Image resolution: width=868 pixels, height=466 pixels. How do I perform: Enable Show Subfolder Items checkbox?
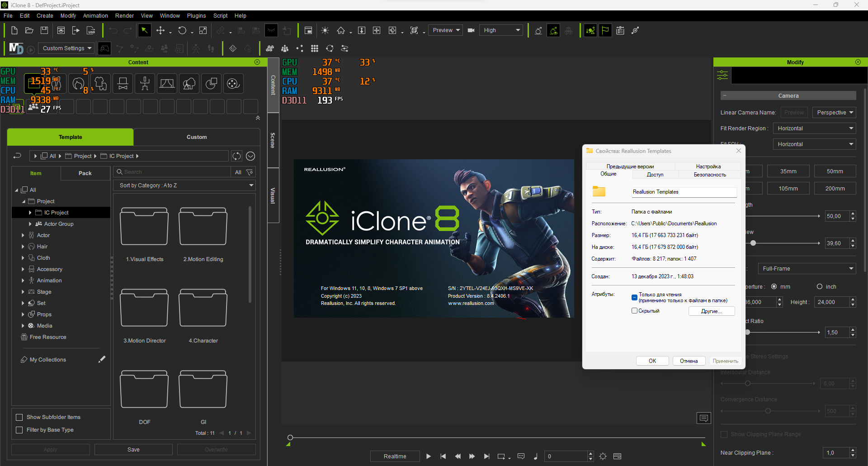click(x=19, y=417)
